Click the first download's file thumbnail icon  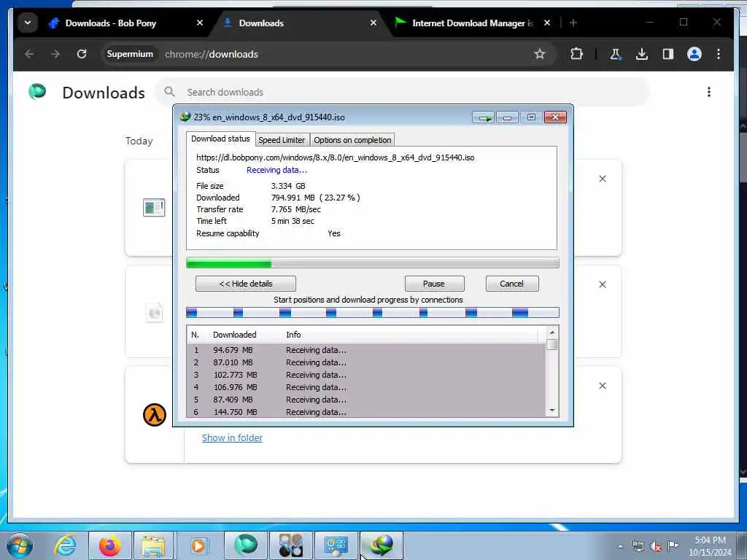point(154,208)
